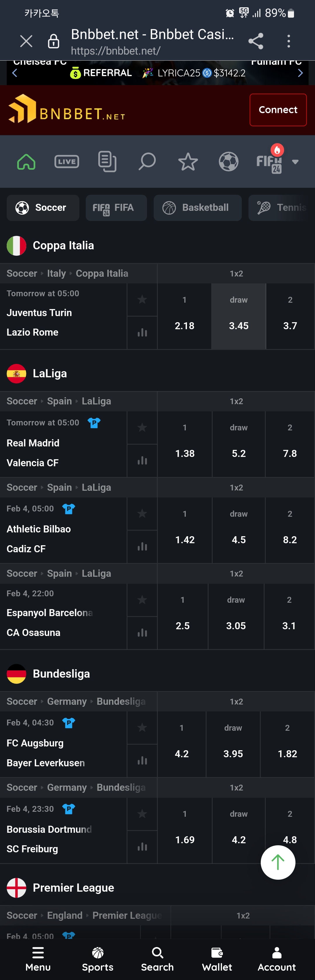The width and height of the screenshot is (315, 980).
Task: Open the green home icon
Action: pos(26,162)
